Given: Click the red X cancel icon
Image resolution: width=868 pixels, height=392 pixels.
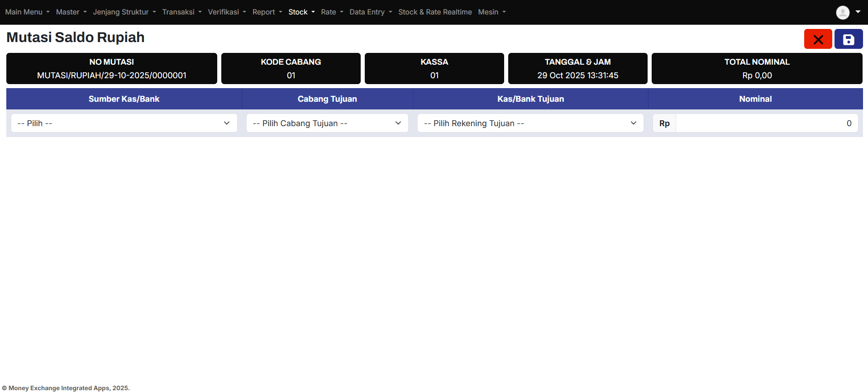Looking at the screenshot, I should pyautogui.click(x=818, y=39).
